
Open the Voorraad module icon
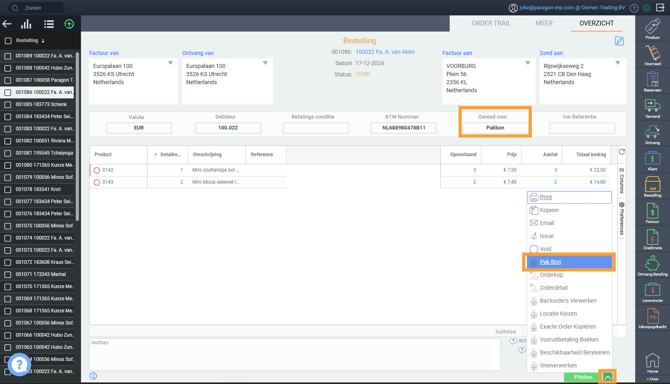click(x=652, y=53)
